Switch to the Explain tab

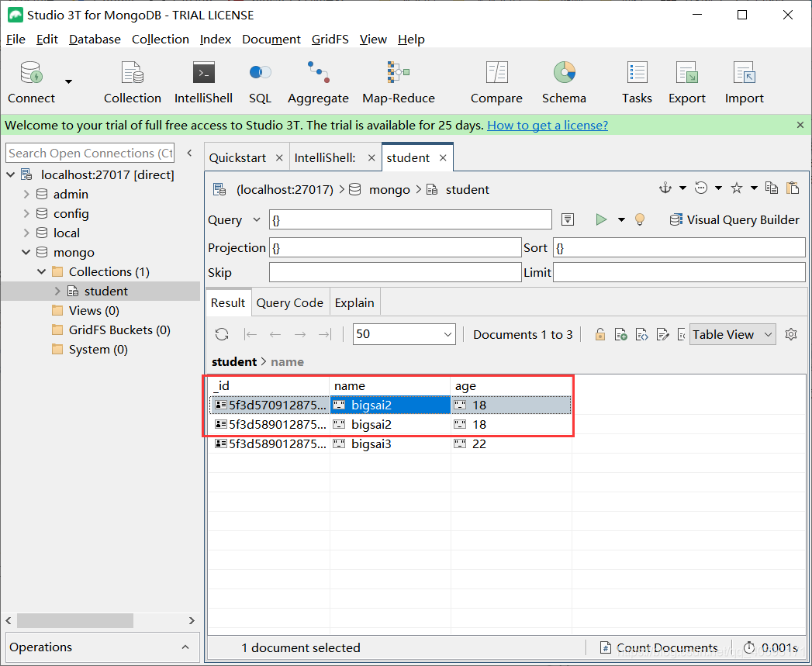point(354,303)
